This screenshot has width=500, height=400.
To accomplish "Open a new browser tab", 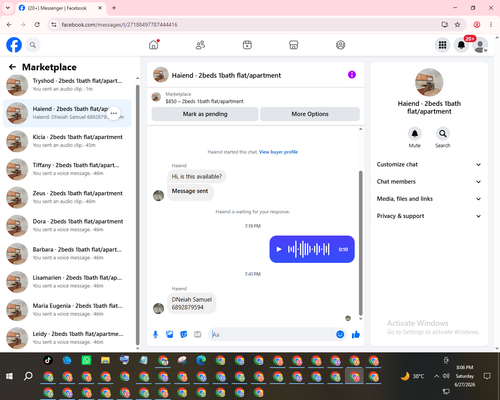I will pos(114,8).
